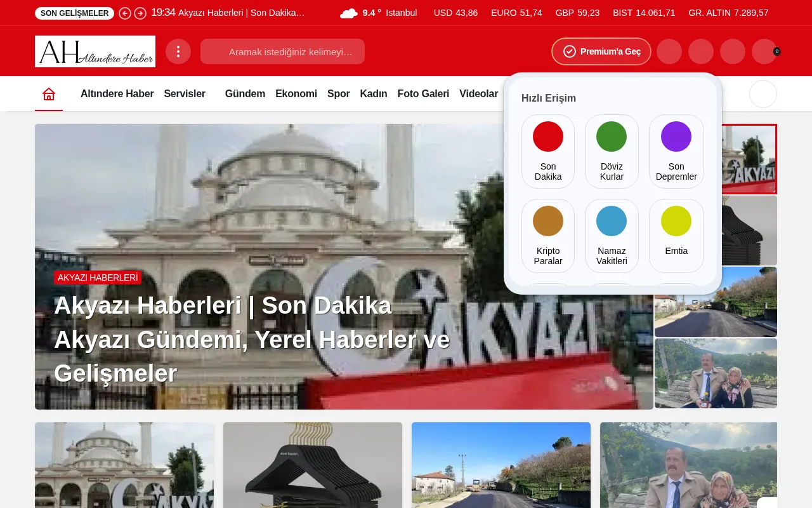Click the Premium'a Geç button
812x508 pixels.
point(601,51)
